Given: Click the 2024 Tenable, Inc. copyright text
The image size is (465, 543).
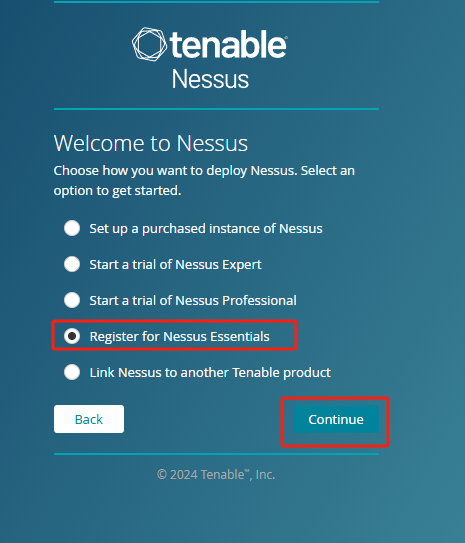Looking at the screenshot, I should (x=216, y=474).
